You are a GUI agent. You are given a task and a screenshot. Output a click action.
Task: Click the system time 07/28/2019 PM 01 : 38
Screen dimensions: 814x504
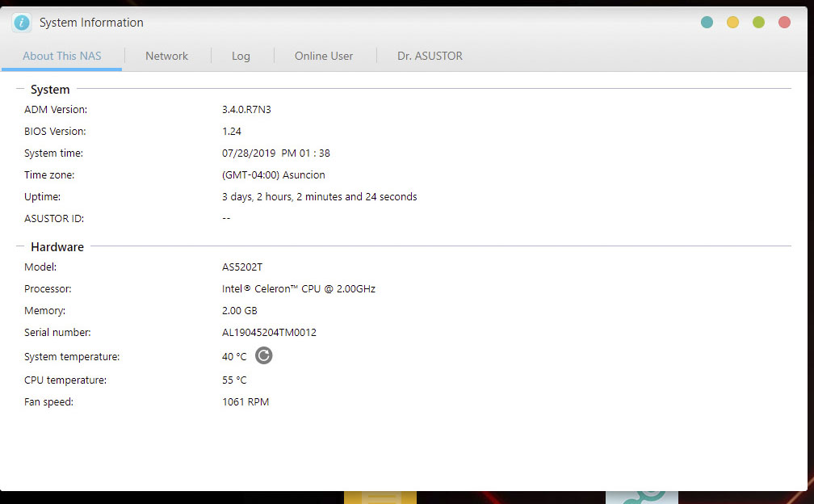pos(275,153)
